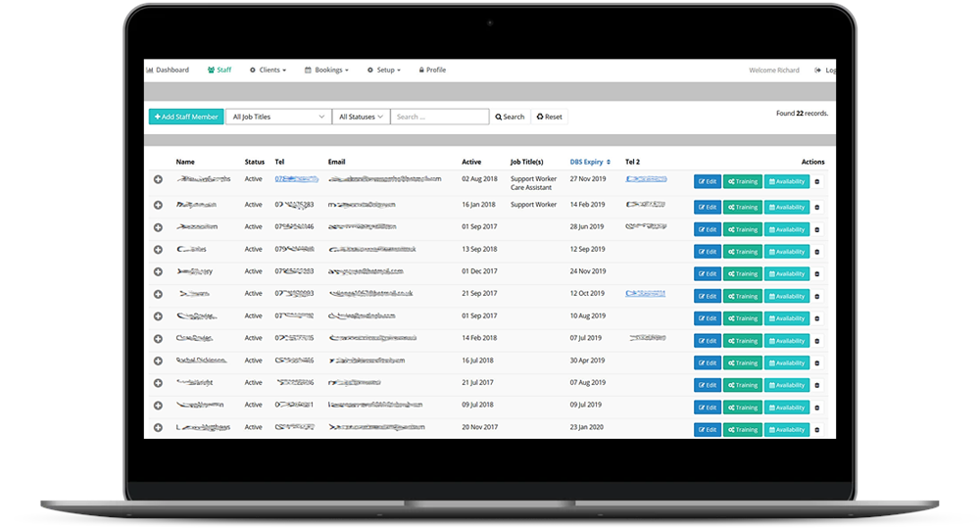Open the Clients menu
This screenshot has width=980, height=528.
(268, 71)
